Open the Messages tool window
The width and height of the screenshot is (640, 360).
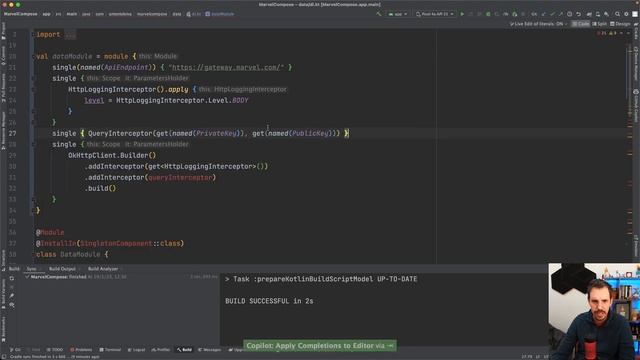point(209,350)
